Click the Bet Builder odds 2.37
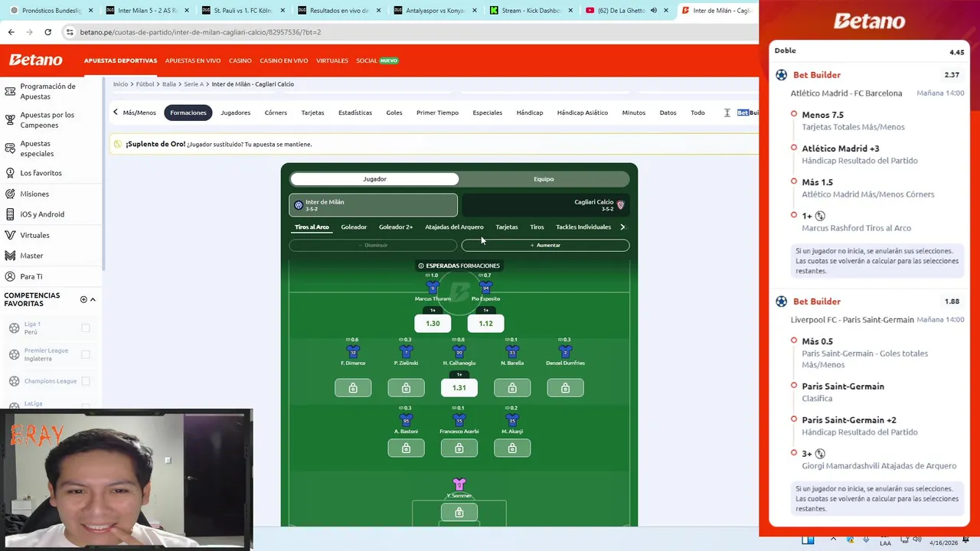The height and width of the screenshot is (551, 980). pos(952,75)
